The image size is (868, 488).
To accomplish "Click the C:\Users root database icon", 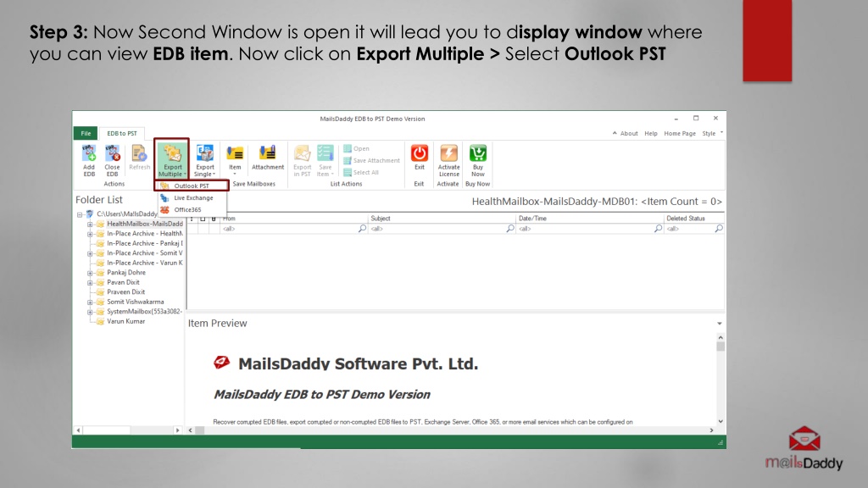I will [90, 214].
